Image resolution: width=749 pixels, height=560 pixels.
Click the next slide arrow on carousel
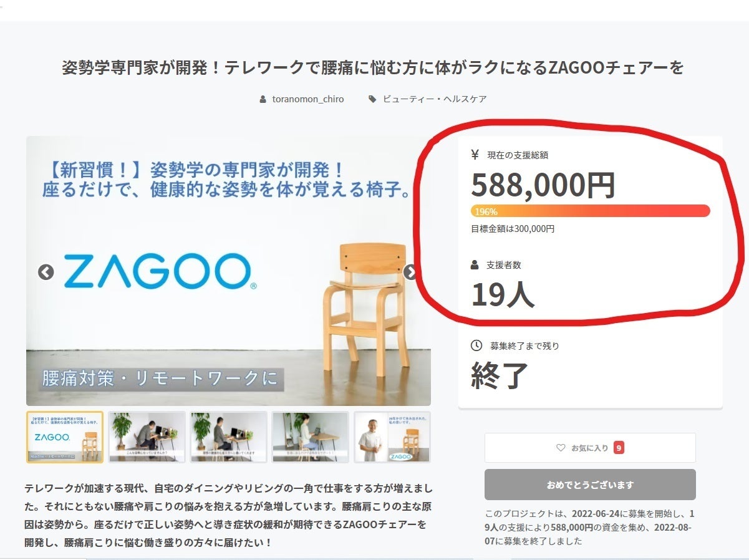pos(410,272)
